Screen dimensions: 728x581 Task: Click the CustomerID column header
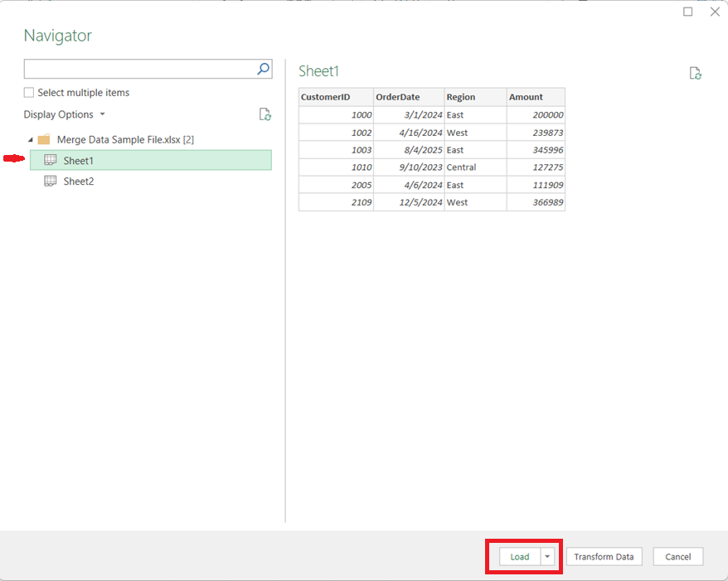click(327, 97)
